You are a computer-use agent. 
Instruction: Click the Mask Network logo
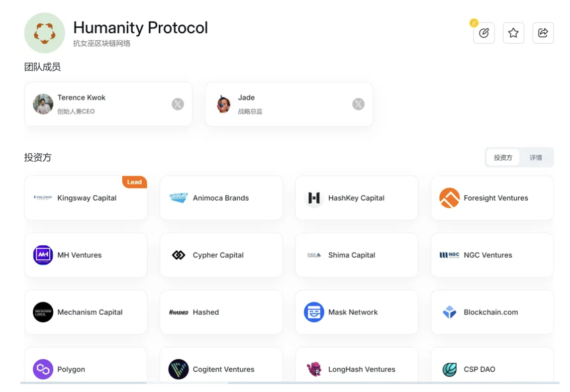(314, 312)
